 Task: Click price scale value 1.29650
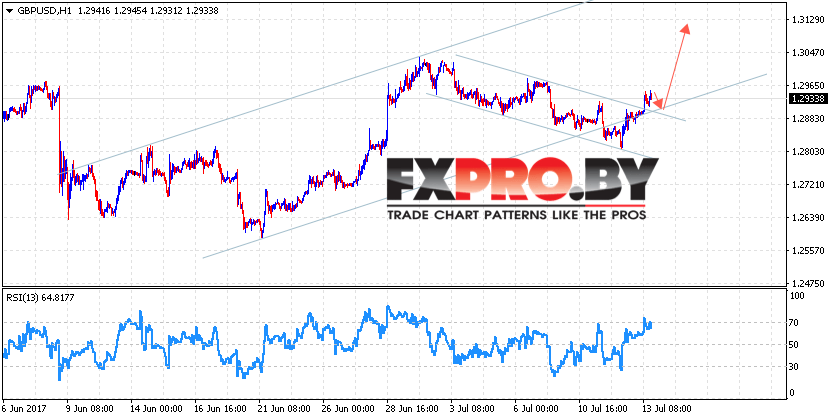coord(806,86)
